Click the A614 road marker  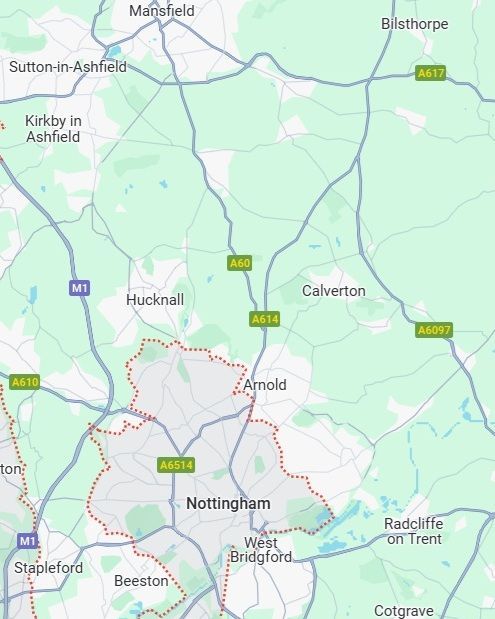[264, 319]
